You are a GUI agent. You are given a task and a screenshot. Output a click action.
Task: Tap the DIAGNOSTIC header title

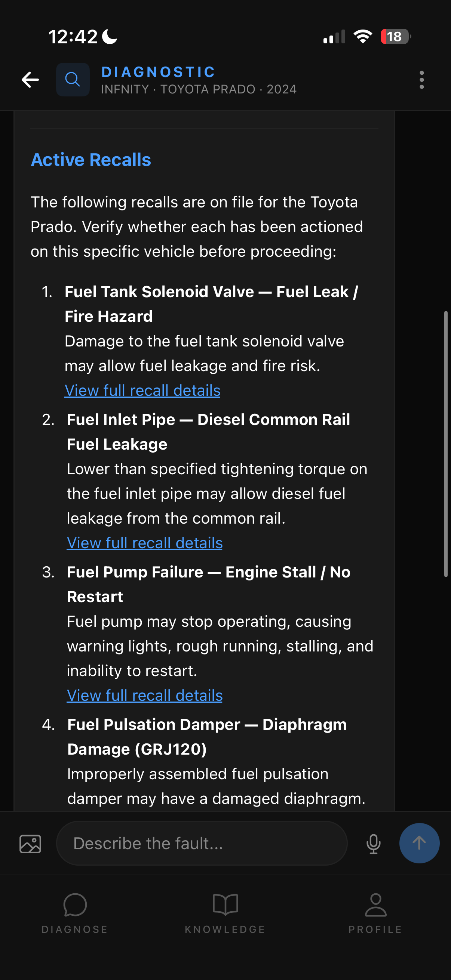(158, 72)
